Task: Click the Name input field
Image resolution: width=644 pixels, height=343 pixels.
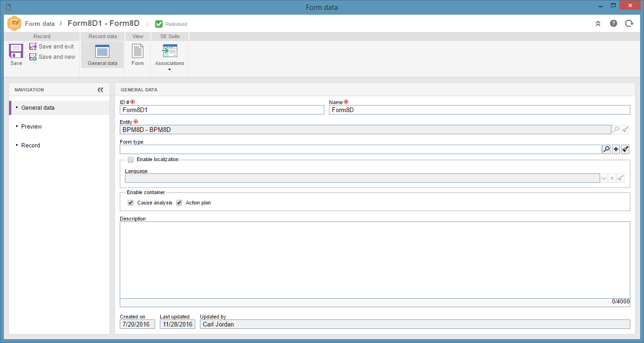Action: point(479,110)
